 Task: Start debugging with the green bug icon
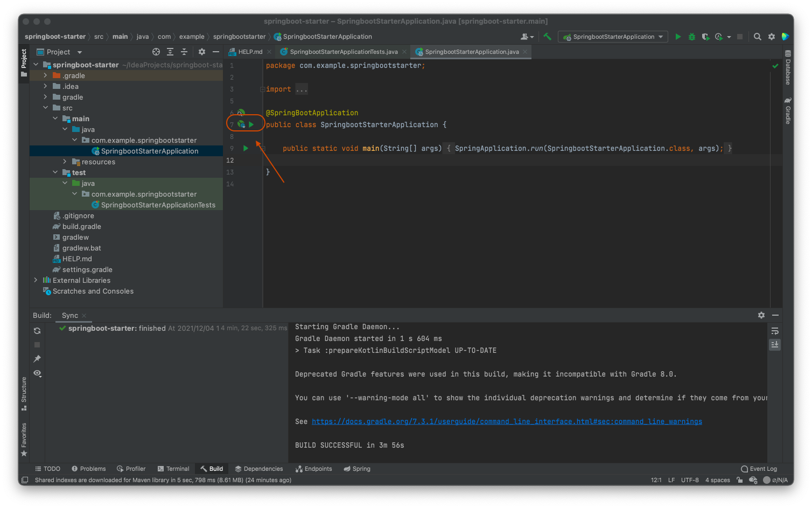click(692, 37)
